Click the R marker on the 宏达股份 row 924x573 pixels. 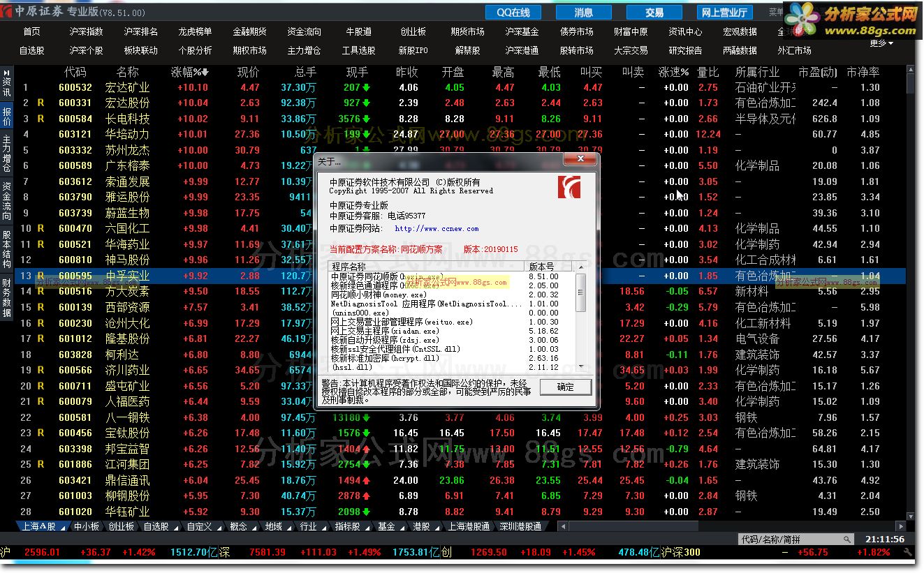pos(41,103)
